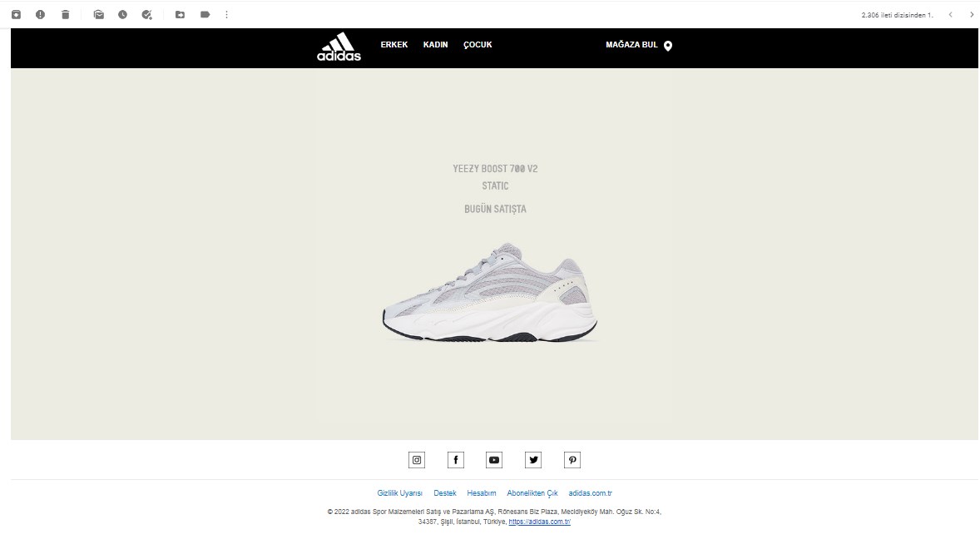Move the email to a folder
Screen dimensions: 980x549
180,14
